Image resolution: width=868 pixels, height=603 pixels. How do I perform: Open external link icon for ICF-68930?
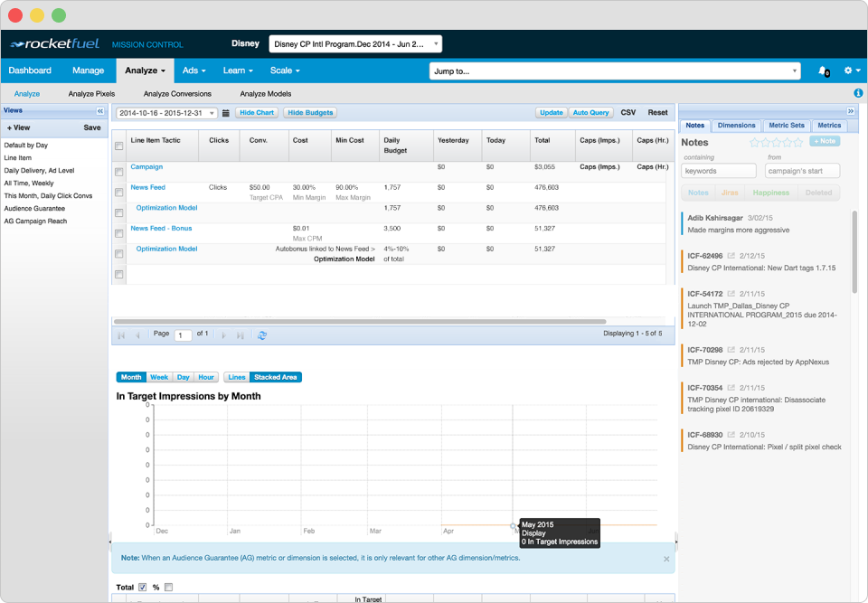click(x=731, y=435)
